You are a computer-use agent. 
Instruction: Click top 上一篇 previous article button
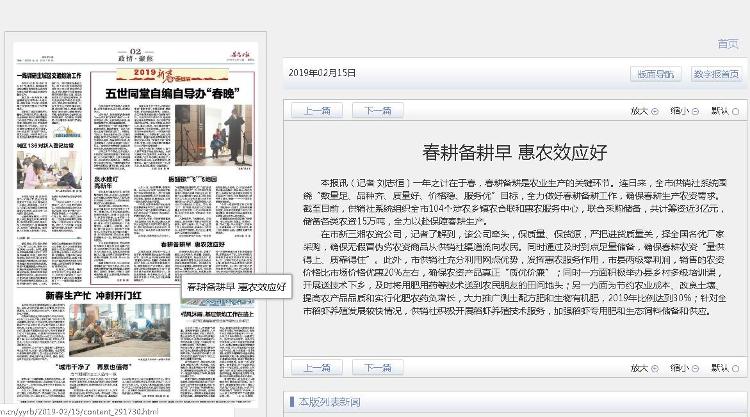(317, 111)
